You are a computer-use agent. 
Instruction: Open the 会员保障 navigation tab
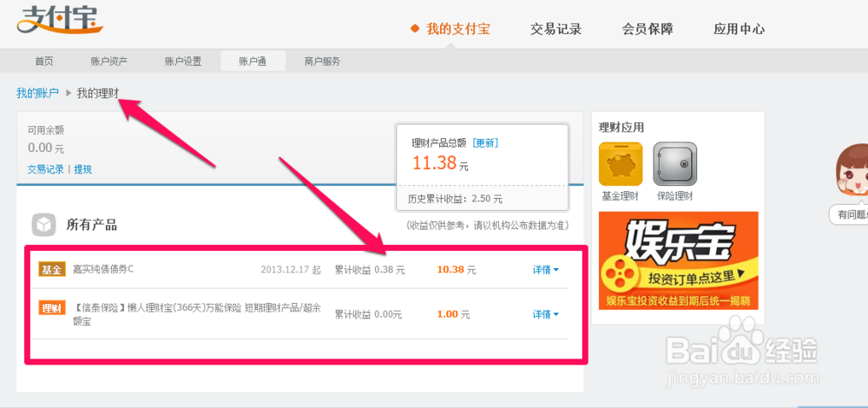648,29
